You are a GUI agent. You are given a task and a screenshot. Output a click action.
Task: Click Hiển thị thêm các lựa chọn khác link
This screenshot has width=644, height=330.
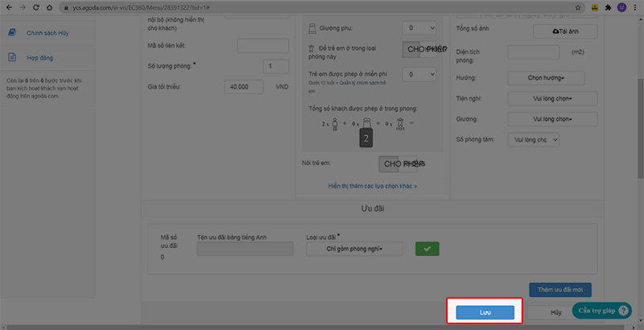click(x=372, y=186)
